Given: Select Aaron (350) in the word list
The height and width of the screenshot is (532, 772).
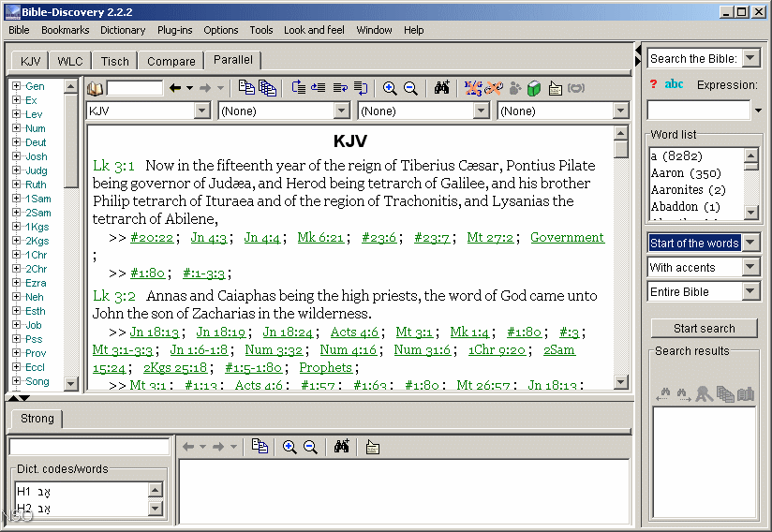Looking at the screenshot, I should tap(686, 173).
